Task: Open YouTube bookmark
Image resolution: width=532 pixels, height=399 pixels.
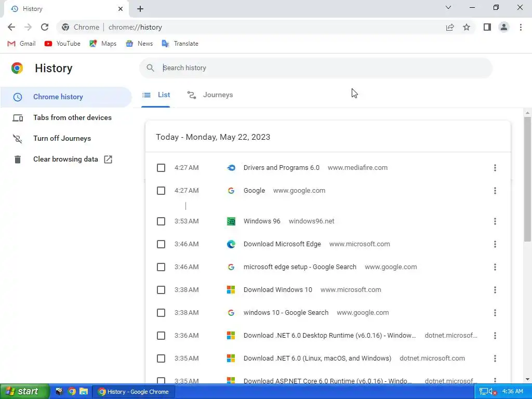Action: click(x=62, y=44)
